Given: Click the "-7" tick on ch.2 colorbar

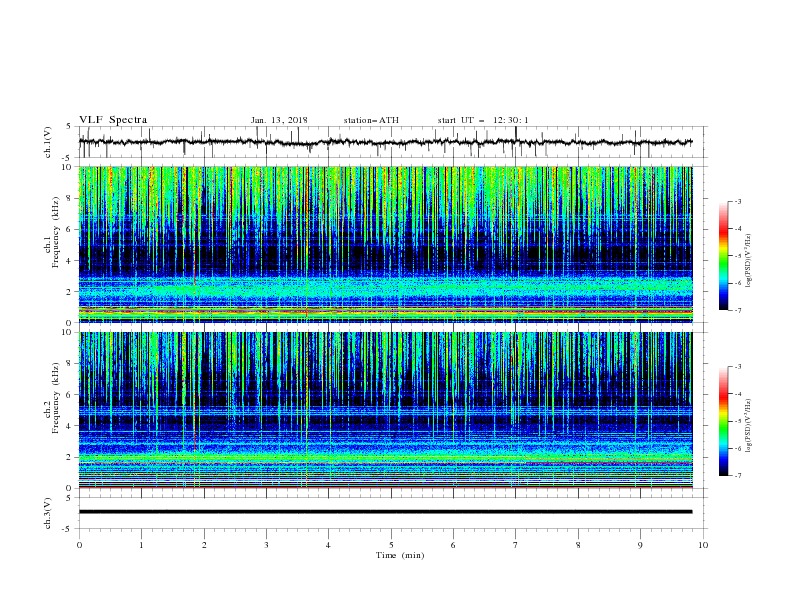Looking at the screenshot, I should pos(737,476).
